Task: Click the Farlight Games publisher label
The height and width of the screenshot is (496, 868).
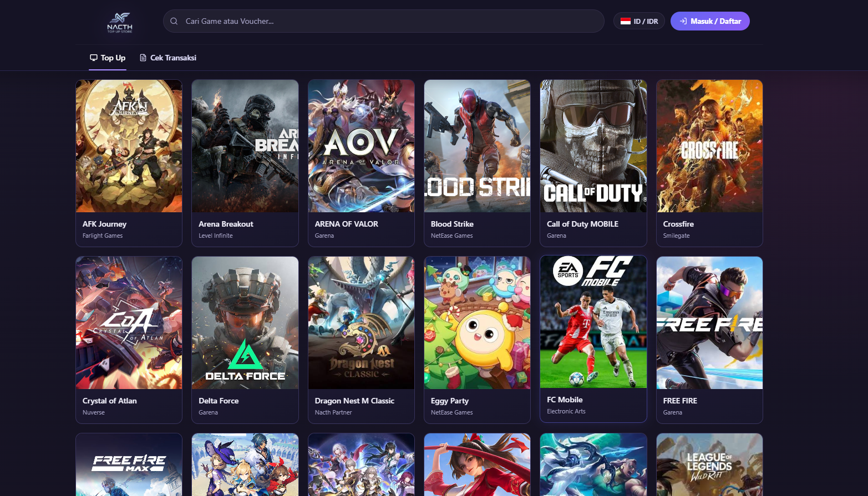Action: (103, 236)
